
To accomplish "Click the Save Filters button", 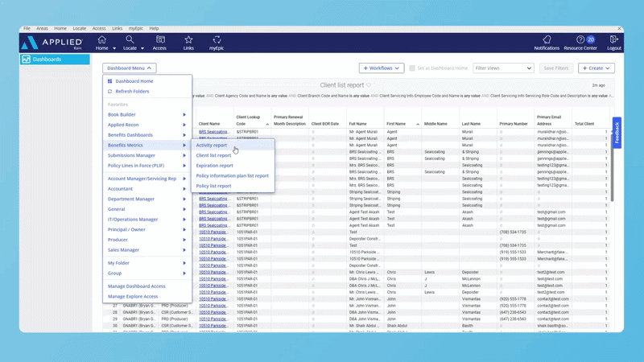I will click(556, 68).
